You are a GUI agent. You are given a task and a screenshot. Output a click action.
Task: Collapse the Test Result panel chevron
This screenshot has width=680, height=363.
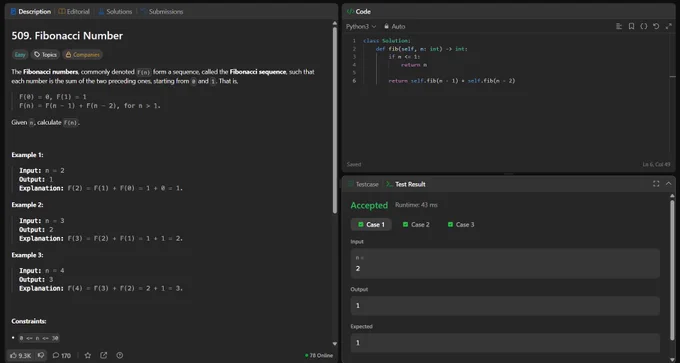pos(668,184)
